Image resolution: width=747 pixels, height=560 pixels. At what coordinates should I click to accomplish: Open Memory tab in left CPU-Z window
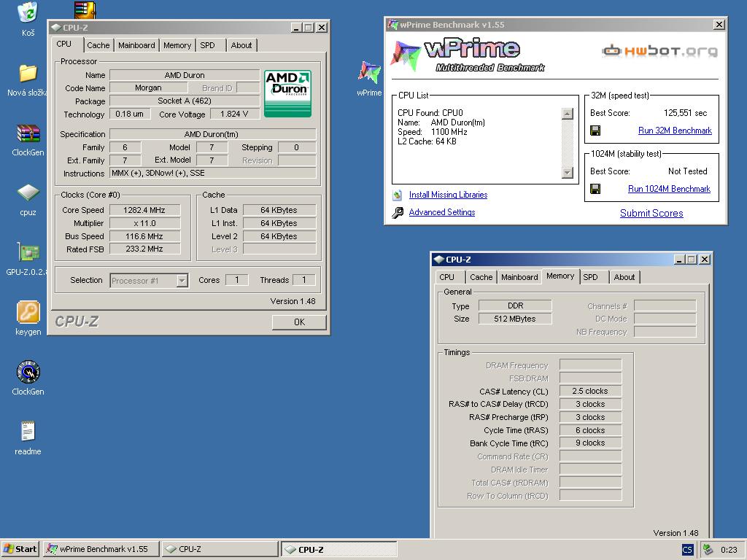coord(177,45)
